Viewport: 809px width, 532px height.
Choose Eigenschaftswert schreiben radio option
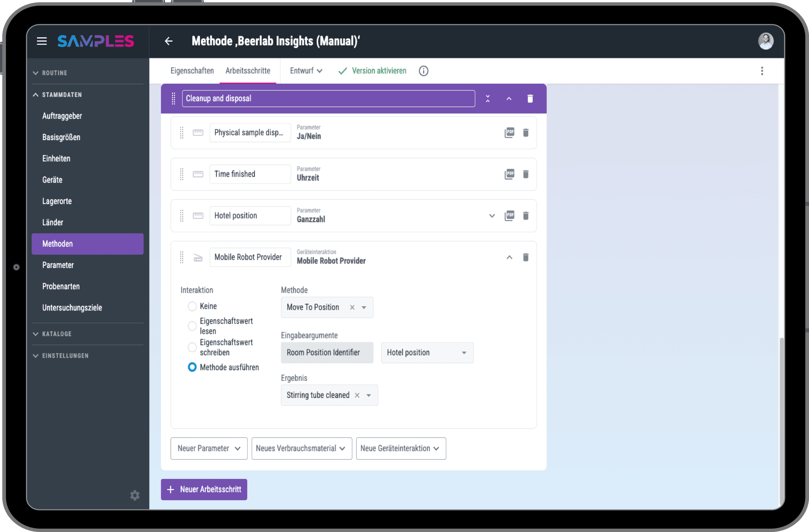192,347
